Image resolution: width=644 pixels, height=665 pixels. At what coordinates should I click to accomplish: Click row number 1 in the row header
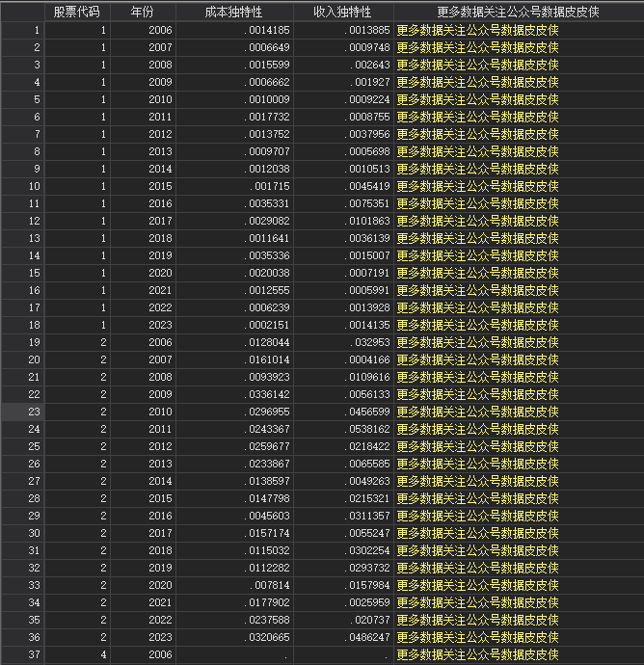point(21,30)
